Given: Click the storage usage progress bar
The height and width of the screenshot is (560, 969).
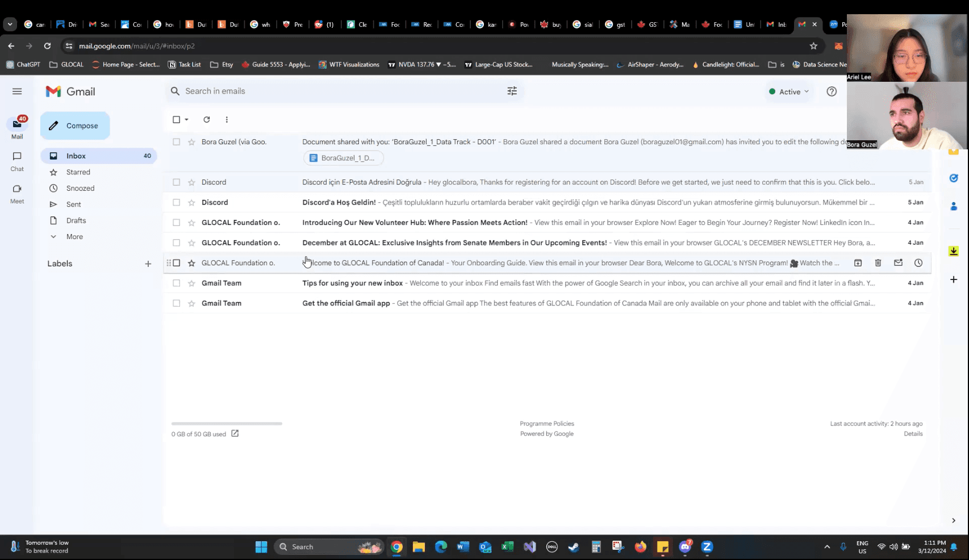Looking at the screenshot, I should (x=227, y=424).
